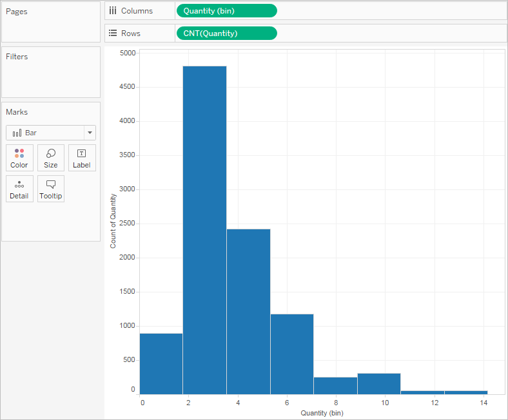The width and height of the screenshot is (508, 420).
Task: Open the Tooltip marks card
Action: tap(51, 189)
